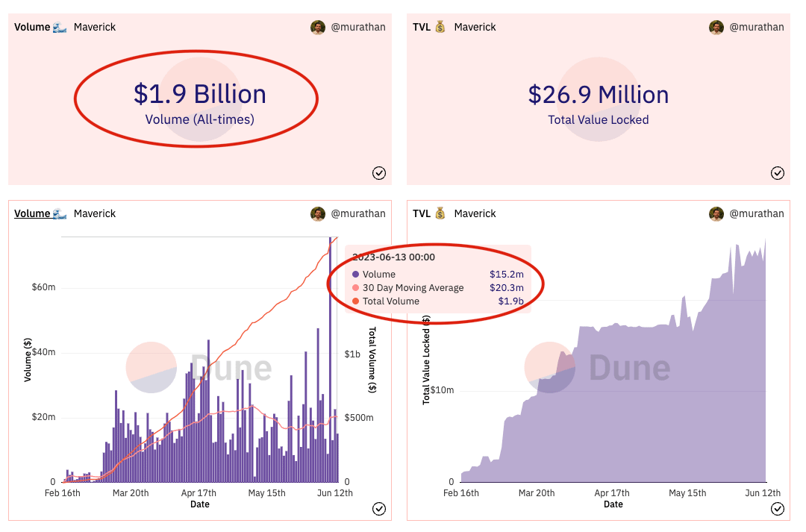Open the underlined Volume title on the bar chart card
Image resolution: width=806 pixels, height=532 pixels.
[x=32, y=213]
